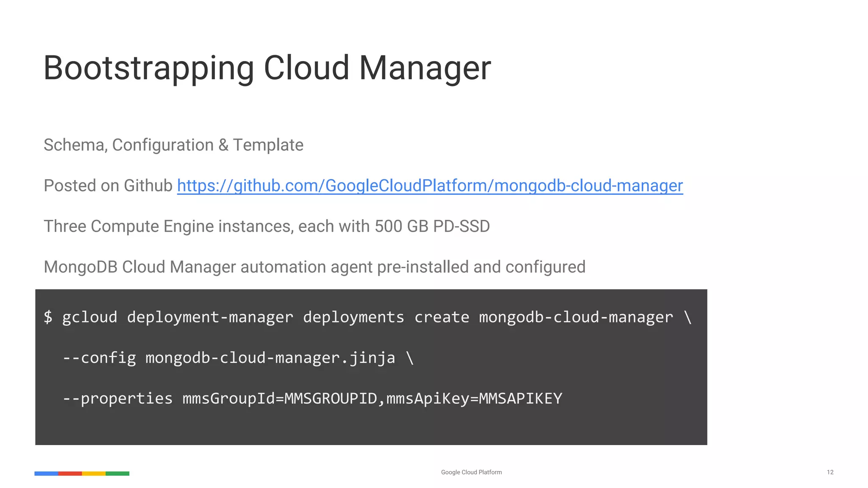Click 'Three Compute Engine instances' line

tap(267, 227)
